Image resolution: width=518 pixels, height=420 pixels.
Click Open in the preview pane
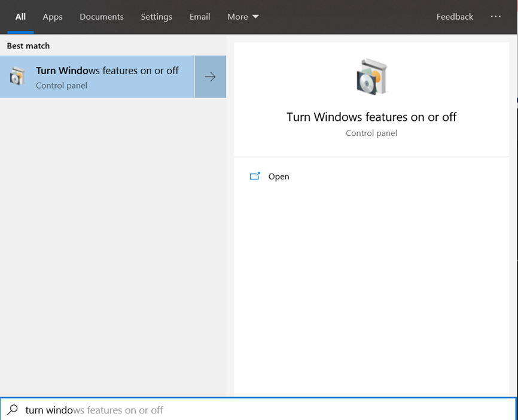[x=279, y=176]
